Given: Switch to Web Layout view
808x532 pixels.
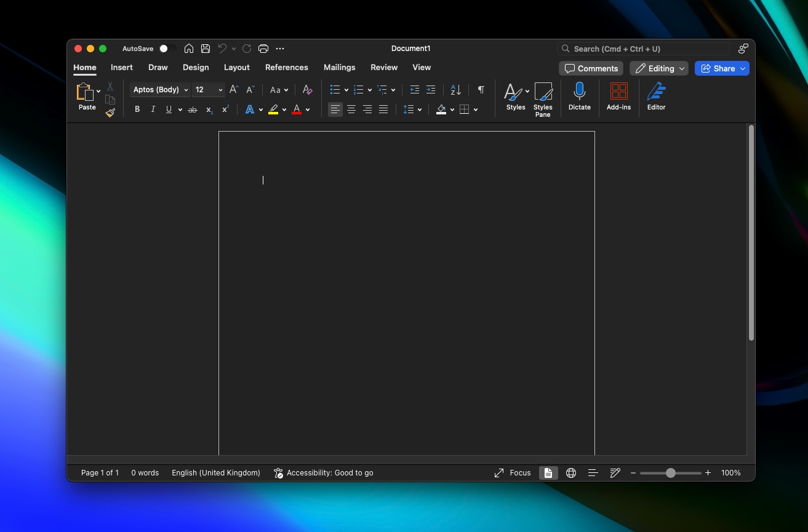Looking at the screenshot, I should (x=570, y=472).
